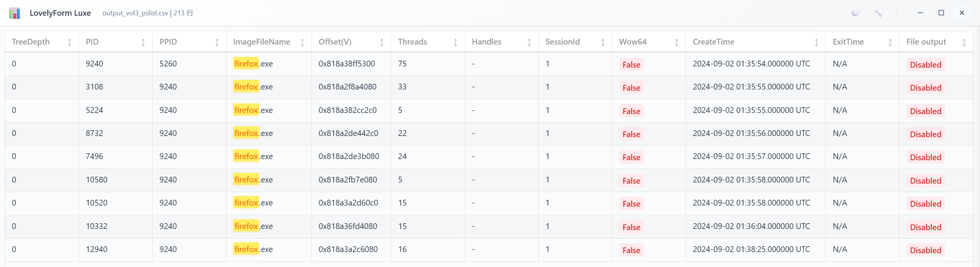Click the LovelyForm Luxe app logo
Screen dimensions: 980x267
(x=15, y=13)
